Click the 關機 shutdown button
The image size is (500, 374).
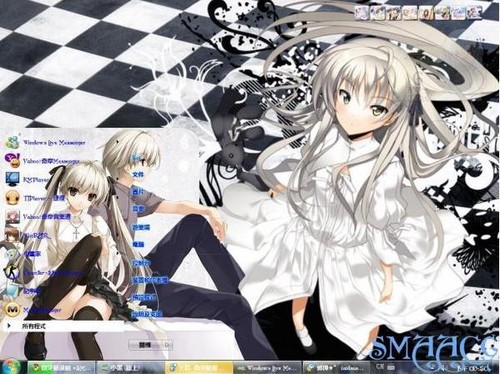145,345
